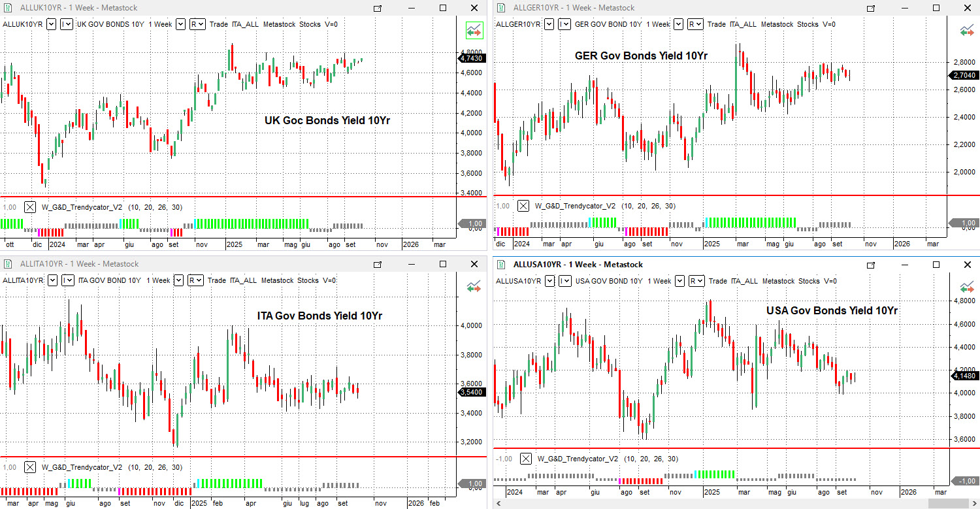Click the trade arrows icon in USA chart

click(966, 287)
